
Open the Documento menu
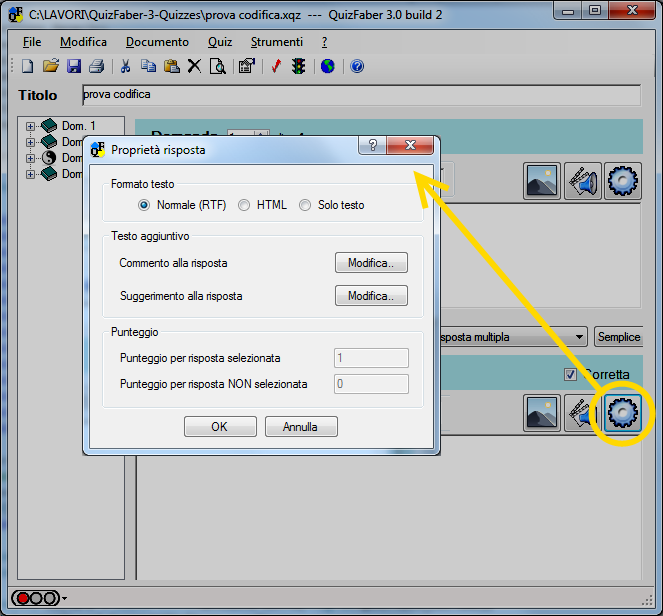(157, 42)
